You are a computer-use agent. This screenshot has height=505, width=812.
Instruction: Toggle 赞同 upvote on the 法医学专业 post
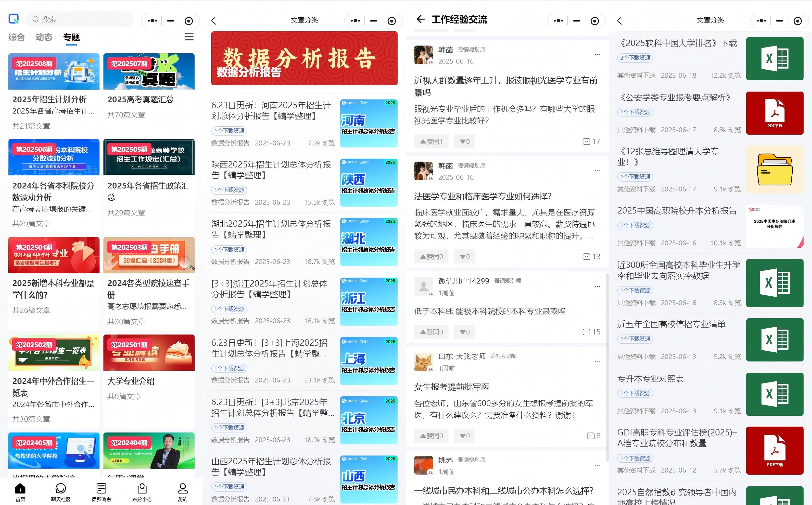pos(431,256)
